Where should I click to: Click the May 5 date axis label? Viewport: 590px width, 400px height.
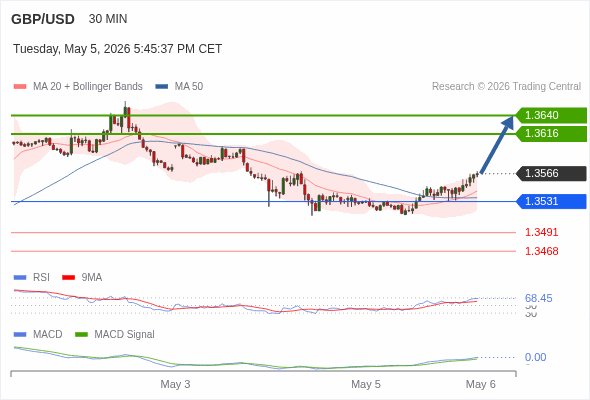pyautogui.click(x=366, y=384)
